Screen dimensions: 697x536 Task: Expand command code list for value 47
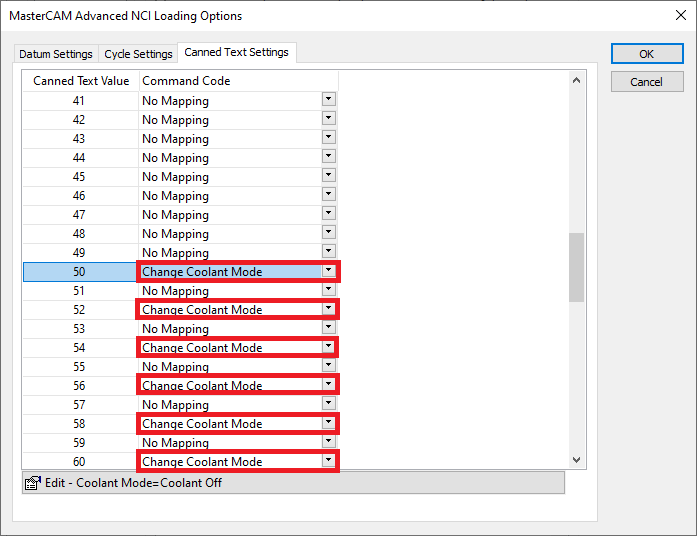click(x=328, y=213)
